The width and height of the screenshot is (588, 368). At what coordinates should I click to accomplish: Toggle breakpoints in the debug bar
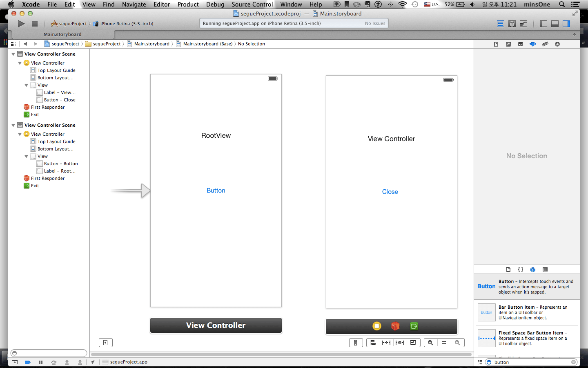click(28, 362)
